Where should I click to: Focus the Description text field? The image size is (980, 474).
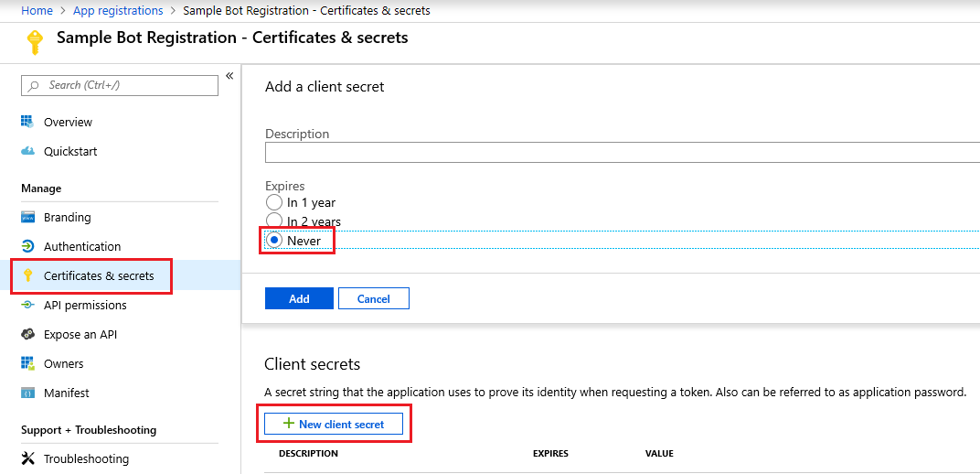point(622,152)
